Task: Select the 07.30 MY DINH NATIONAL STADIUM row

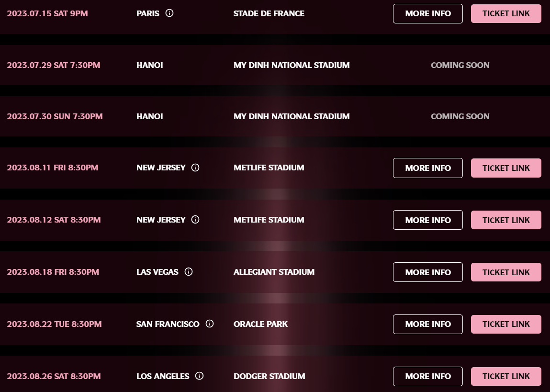Action: click(x=275, y=116)
